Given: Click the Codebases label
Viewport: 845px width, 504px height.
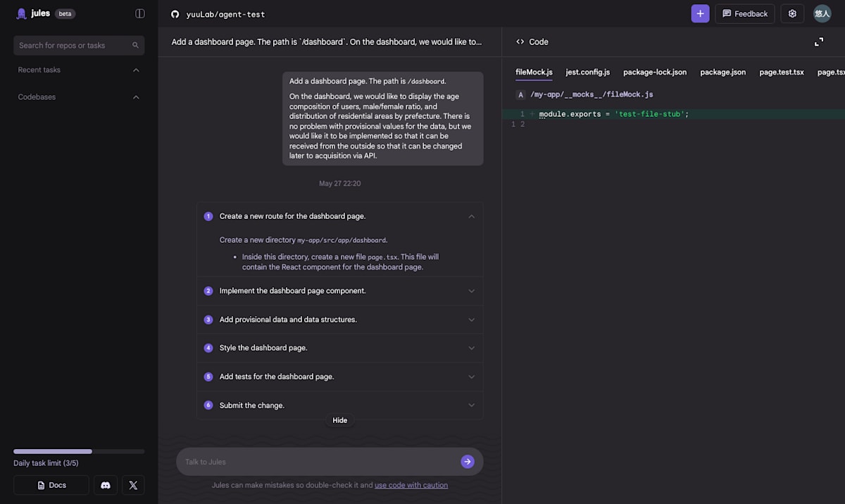Looking at the screenshot, I should 37,97.
